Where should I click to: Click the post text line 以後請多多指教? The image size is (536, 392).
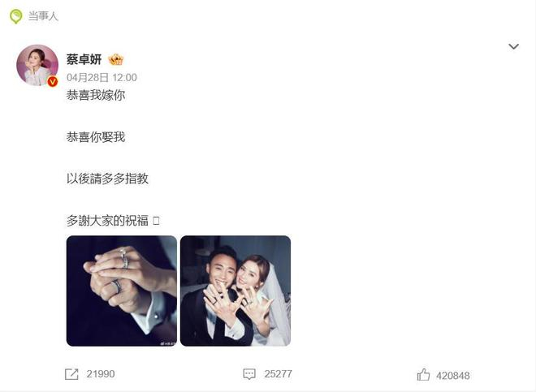[x=107, y=179]
